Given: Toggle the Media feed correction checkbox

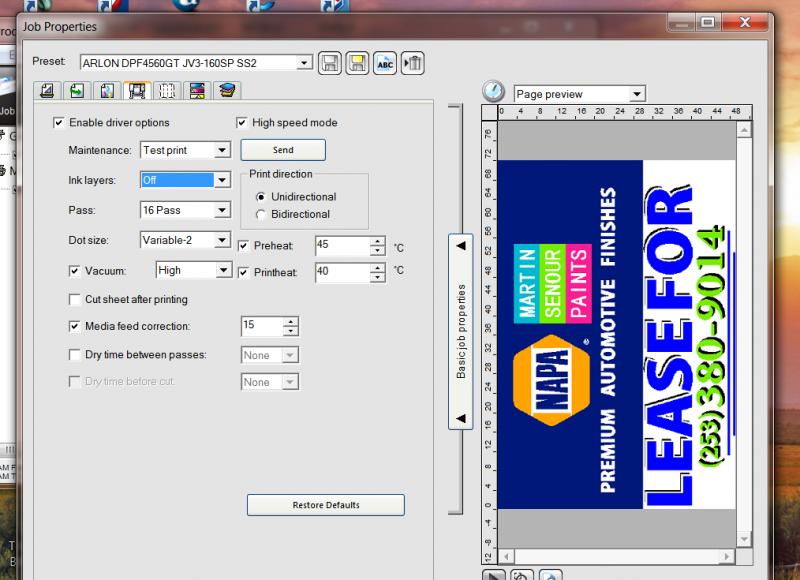Looking at the screenshot, I should tap(74, 326).
